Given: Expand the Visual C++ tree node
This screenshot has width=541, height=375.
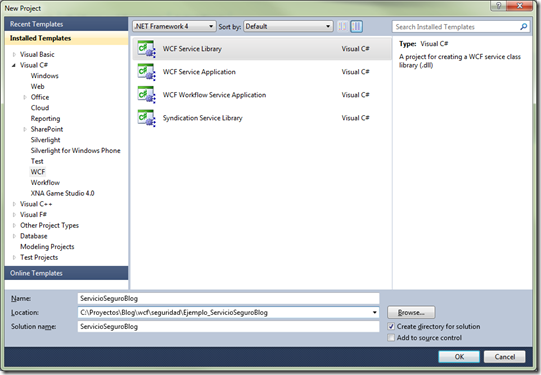Looking at the screenshot, I should point(14,204).
